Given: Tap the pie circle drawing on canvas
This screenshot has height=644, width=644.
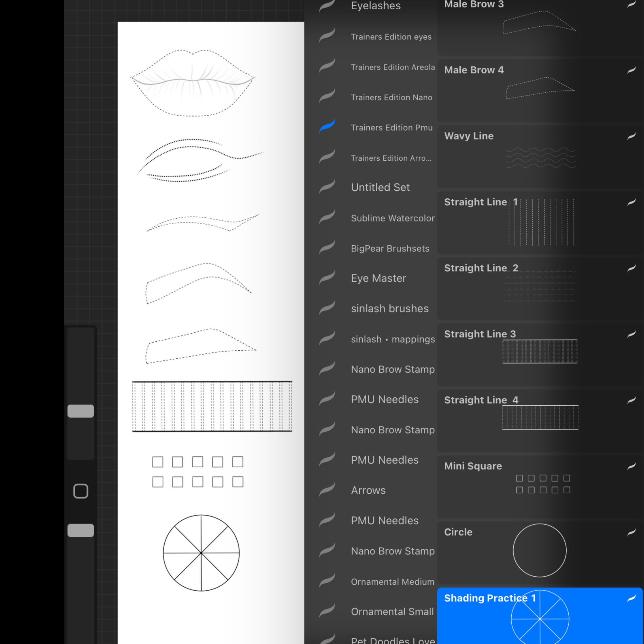Looking at the screenshot, I should 201,553.
